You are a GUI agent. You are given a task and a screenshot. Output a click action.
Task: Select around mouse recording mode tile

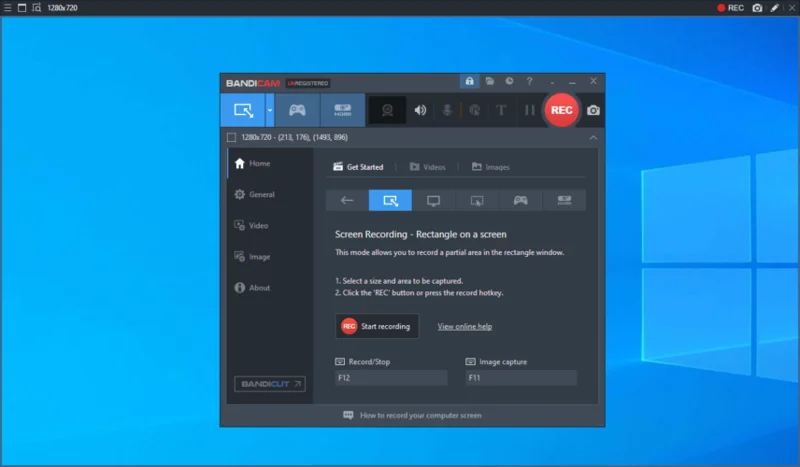pyautogui.click(x=477, y=200)
